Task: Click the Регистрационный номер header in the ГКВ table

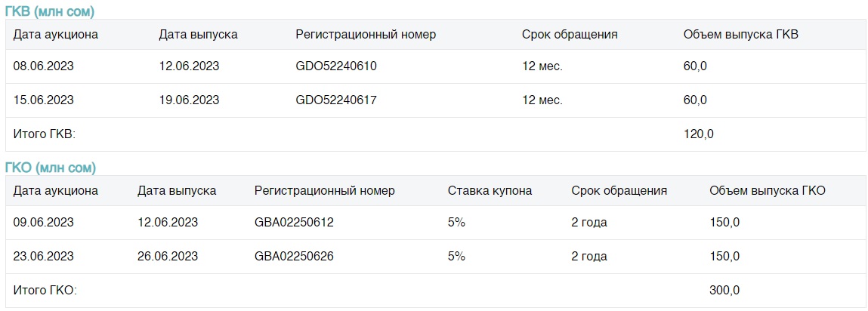Action: click(x=366, y=34)
